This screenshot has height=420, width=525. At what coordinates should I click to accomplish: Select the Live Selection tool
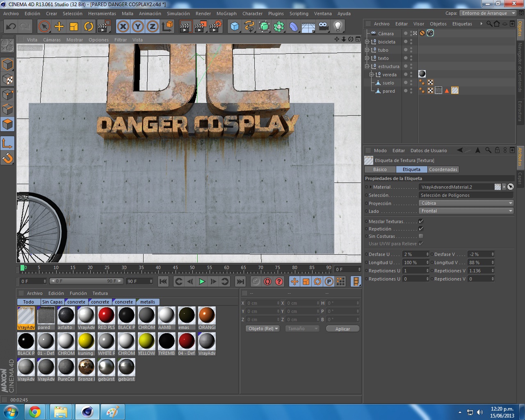pyautogui.click(x=44, y=27)
